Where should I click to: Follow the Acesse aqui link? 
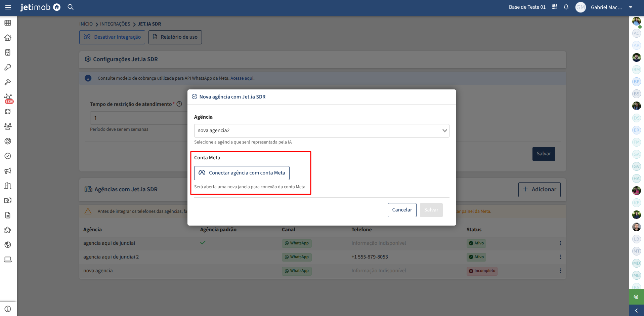(242, 78)
